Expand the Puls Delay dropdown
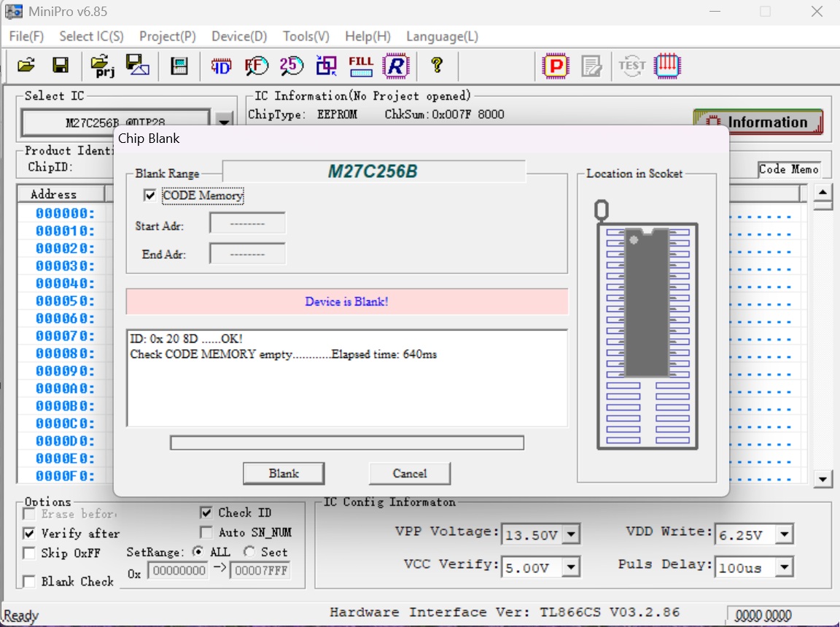Image resolution: width=840 pixels, height=627 pixels. point(784,566)
